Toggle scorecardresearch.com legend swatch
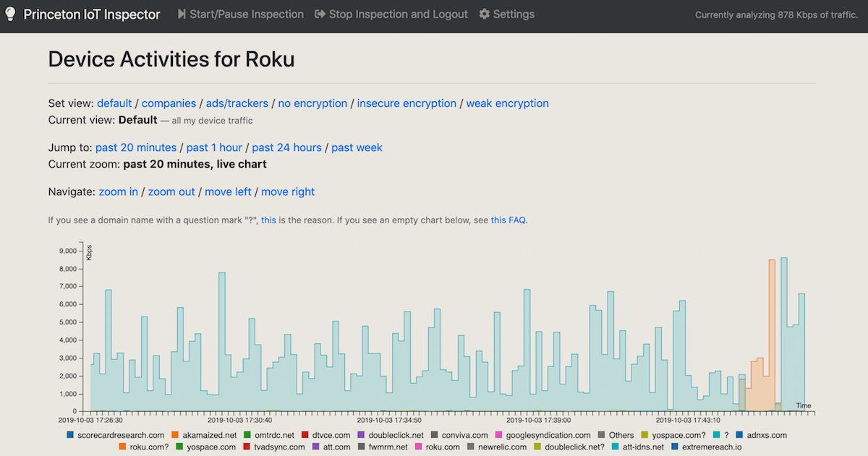 pyautogui.click(x=70, y=435)
